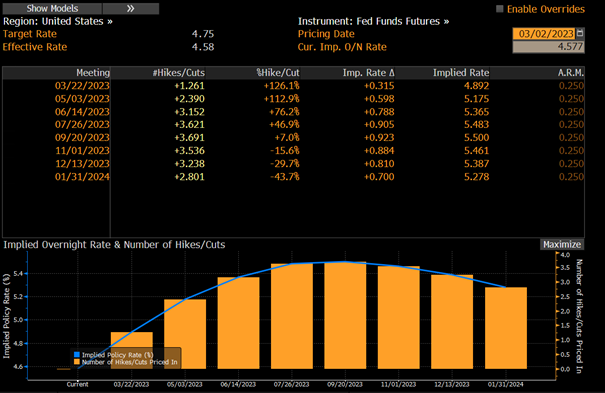Maximize the implied rate chart

pyautogui.click(x=562, y=245)
